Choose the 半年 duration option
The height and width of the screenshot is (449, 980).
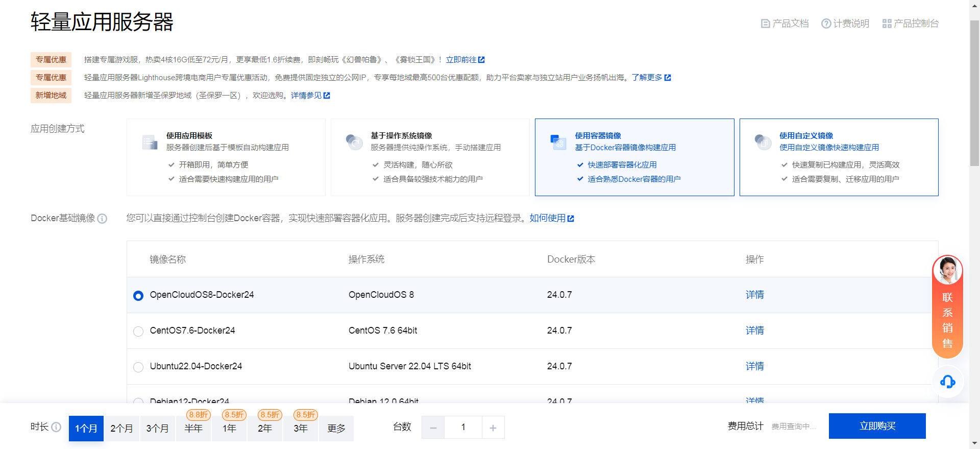click(193, 429)
